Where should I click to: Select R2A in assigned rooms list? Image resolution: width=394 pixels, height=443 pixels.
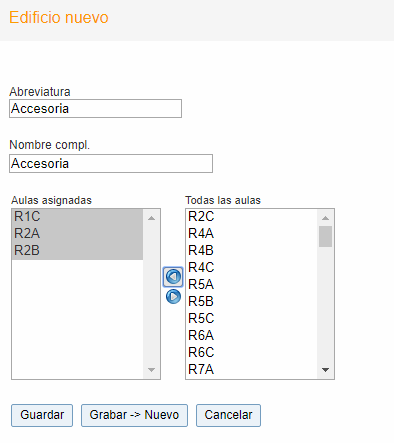77,234
